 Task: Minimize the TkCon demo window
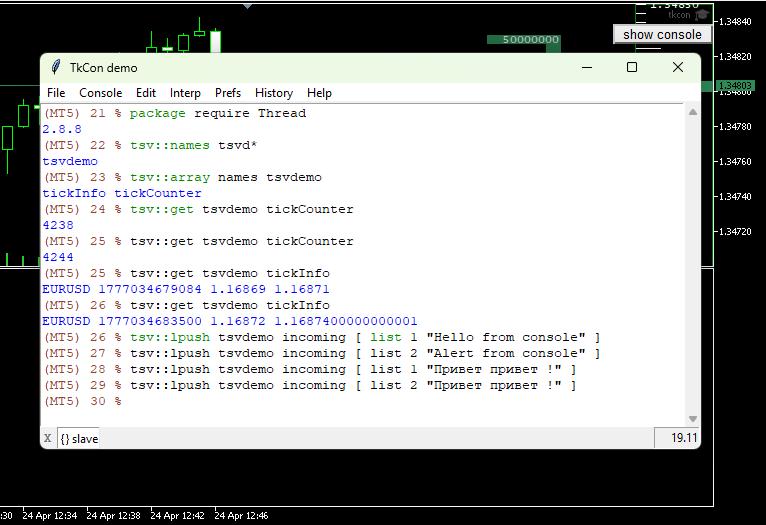pyautogui.click(x=587, y=67)
